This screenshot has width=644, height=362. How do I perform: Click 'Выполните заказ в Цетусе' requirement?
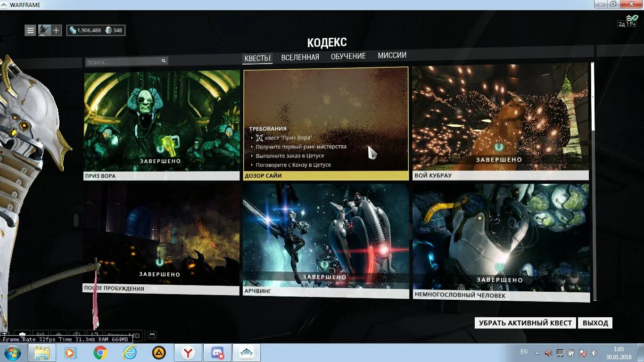[290, 156]
